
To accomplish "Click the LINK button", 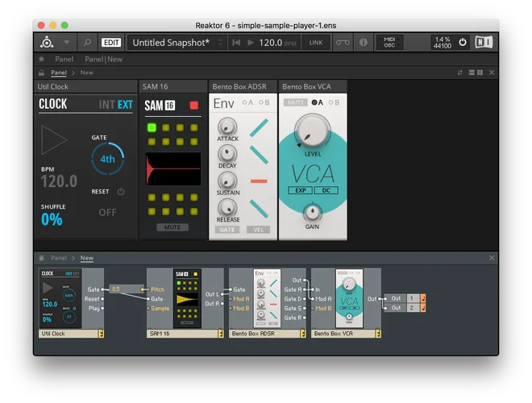I will click(x=316, y=42).
